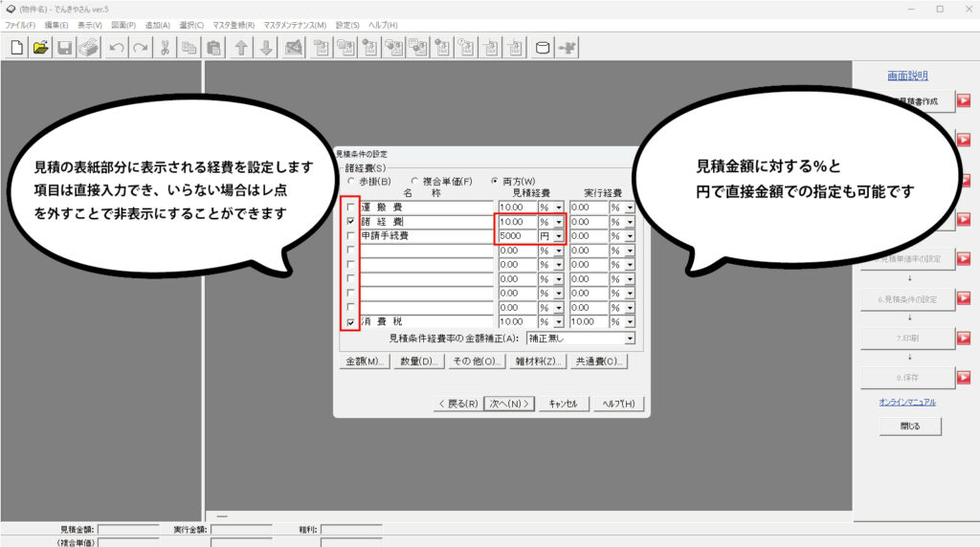980x547 pixels.
Task: Click 申請手続費 5000 amount field
Action: pos(518,236)
